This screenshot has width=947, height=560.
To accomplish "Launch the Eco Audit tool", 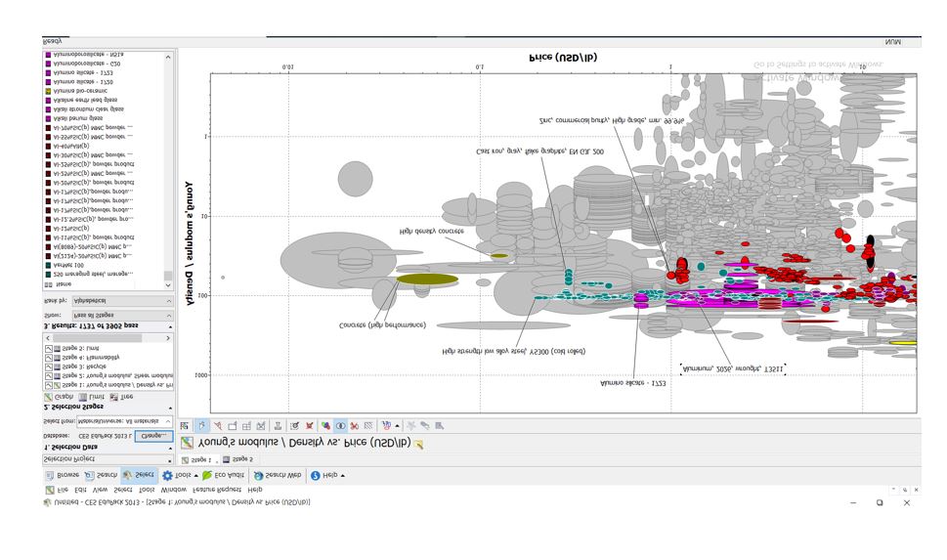I will (x=224, y=475).
